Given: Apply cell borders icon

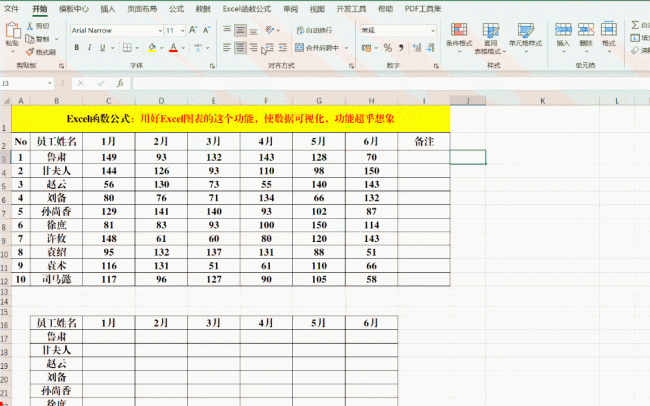Looking at the screenshot, I should (127, 48).
